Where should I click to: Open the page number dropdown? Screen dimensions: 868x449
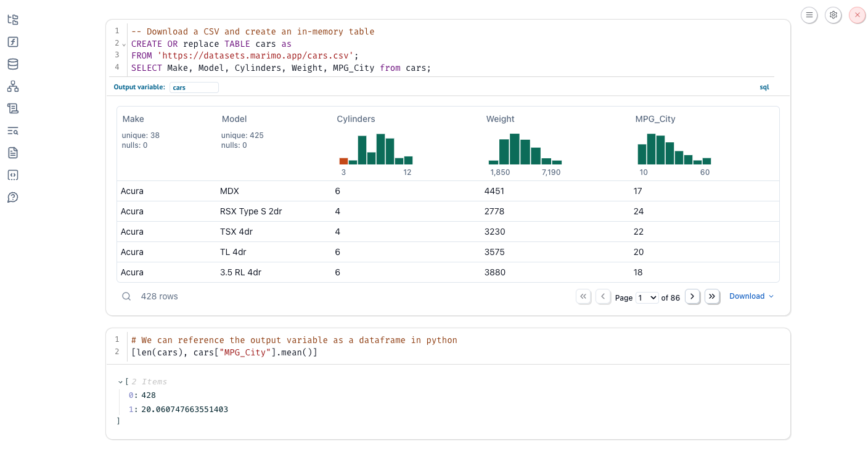(x=647, y=297)
